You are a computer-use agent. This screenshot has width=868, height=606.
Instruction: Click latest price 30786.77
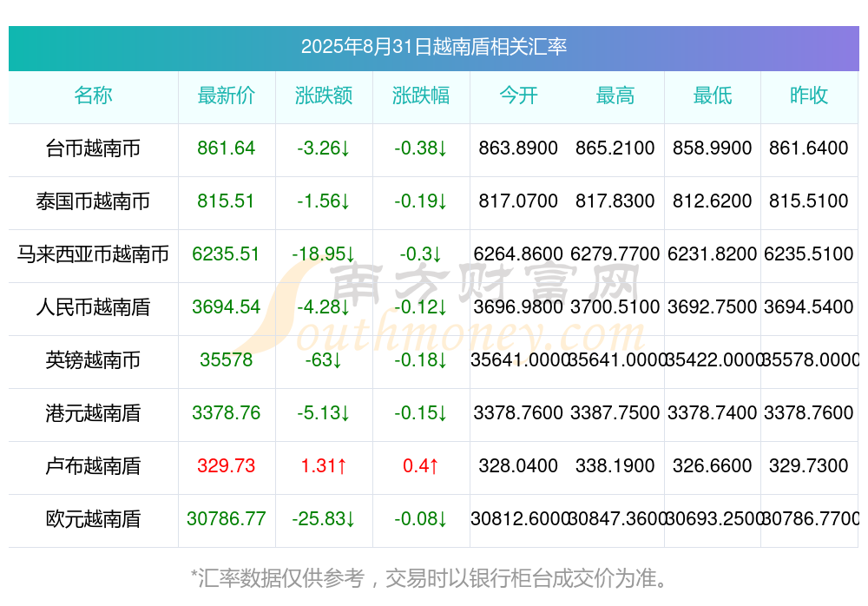226,518
